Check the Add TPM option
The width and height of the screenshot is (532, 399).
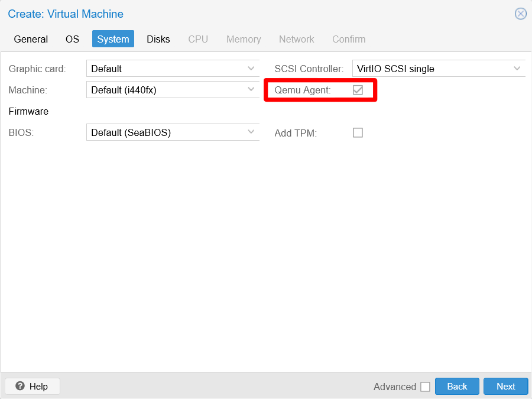pyautogui.click(x=357, y=132)
